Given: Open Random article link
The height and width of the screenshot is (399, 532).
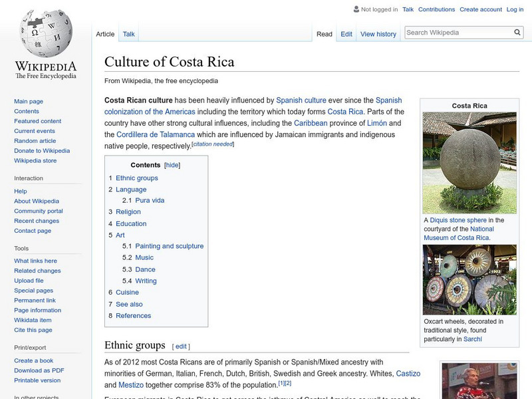Looking at the screenshot, I should (x=35, y=141).
